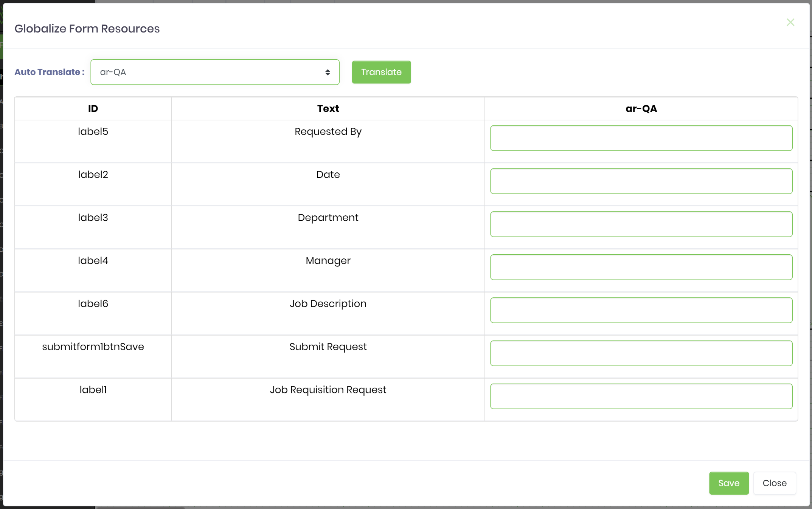The width and height of the screenshot is (812, 509).
Task: Click the Translate button
Action: tap(381, 72)
